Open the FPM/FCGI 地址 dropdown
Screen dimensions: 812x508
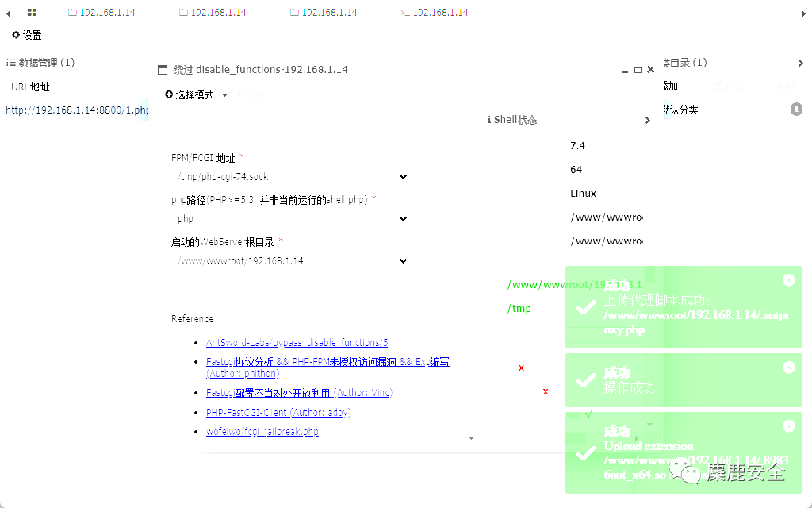point(403,176)
